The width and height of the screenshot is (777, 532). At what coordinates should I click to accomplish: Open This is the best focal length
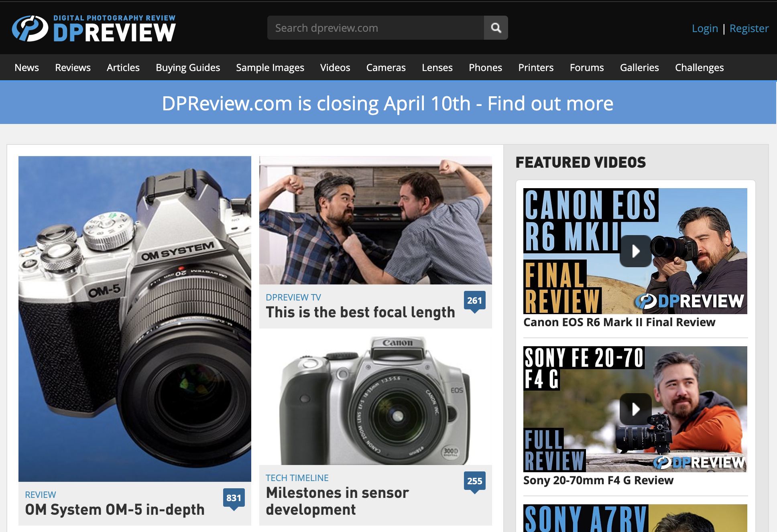click(x=360, y=312)
